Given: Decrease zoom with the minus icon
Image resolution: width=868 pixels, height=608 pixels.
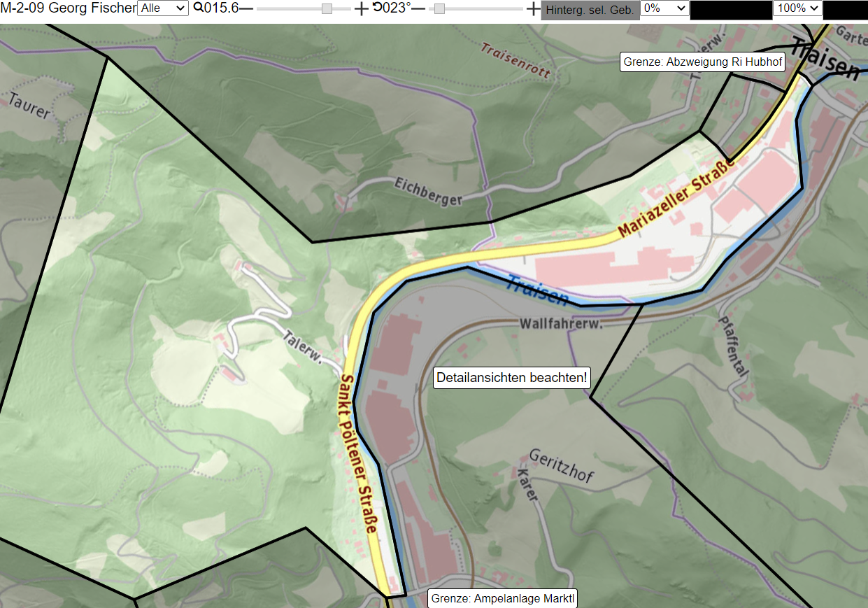Looking at the screenshot, I should click(x=246, y=8).
